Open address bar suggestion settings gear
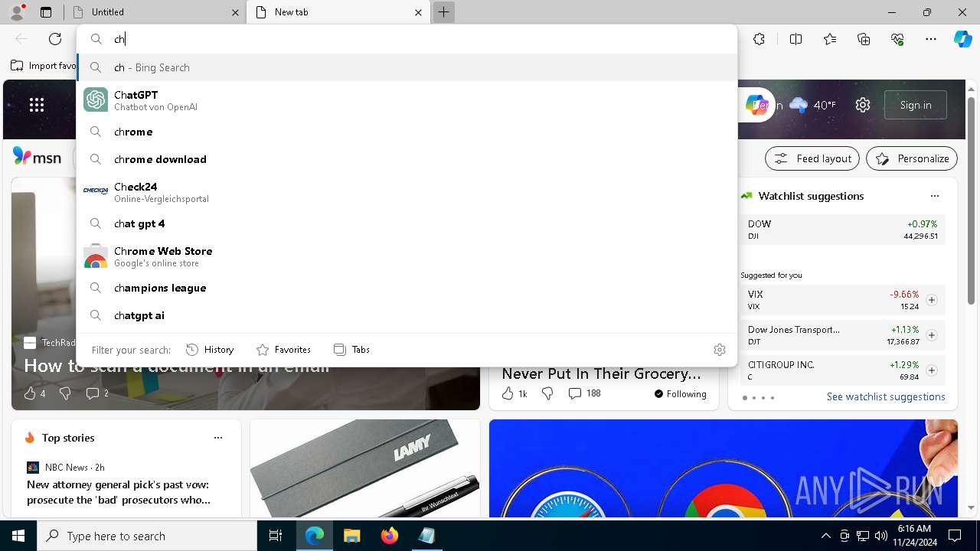The image size is (980, 551). pos(719,350)
